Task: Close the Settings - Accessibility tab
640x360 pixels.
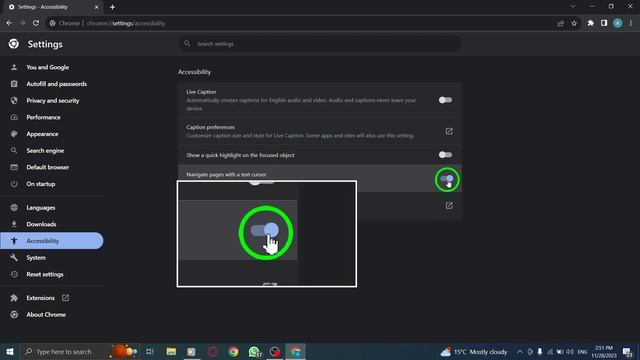Action: 96,7
